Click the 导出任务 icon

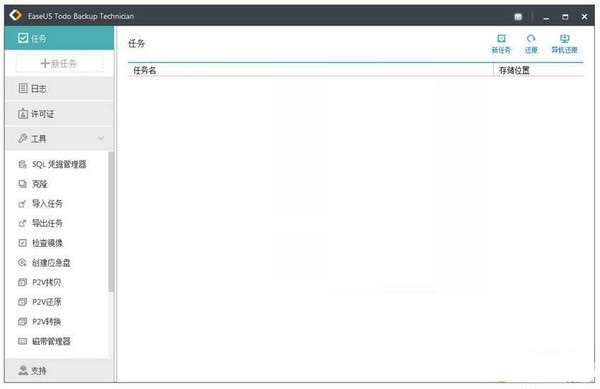click(x=23, y=223)
